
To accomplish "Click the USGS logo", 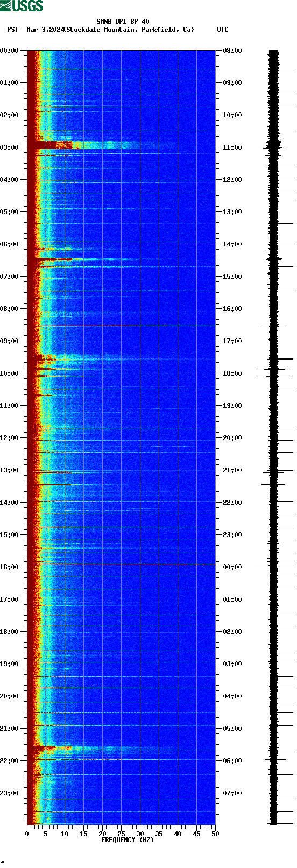I will point(22,6).
